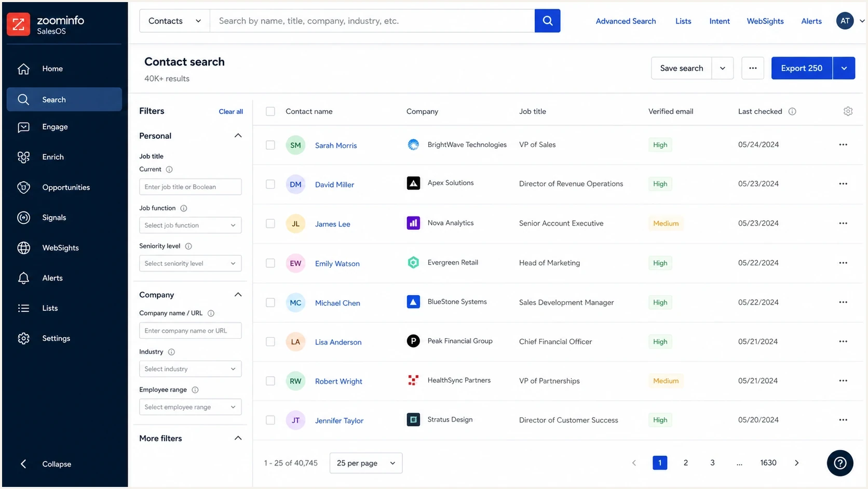Check the Emily Watson row checkbox
868x489 pixels.
click(x=270, y=263)
